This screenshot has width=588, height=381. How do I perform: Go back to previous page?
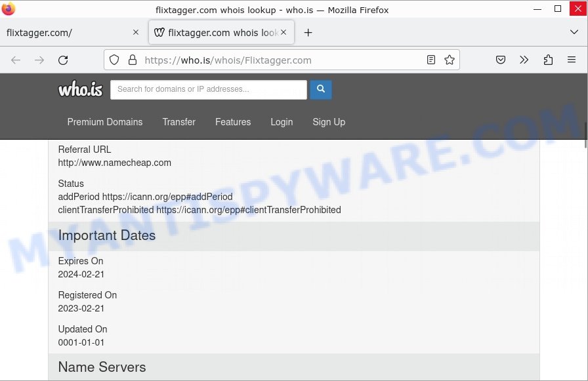pos(16,60)
